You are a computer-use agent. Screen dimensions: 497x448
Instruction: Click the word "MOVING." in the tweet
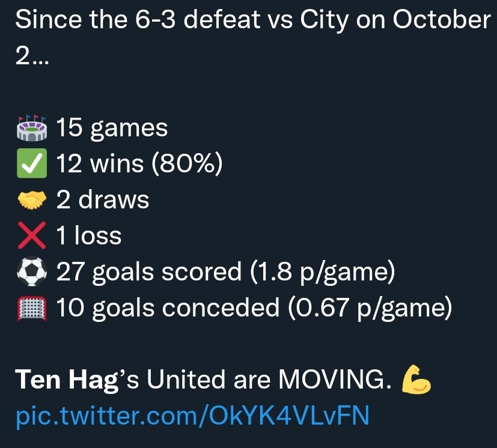pyautogui.click(x=332, y=380)
